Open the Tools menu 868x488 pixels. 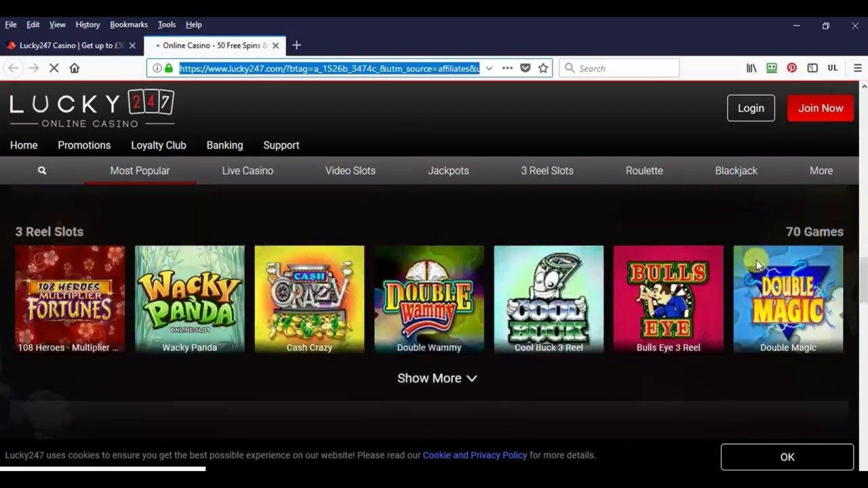tap(167, 24)
